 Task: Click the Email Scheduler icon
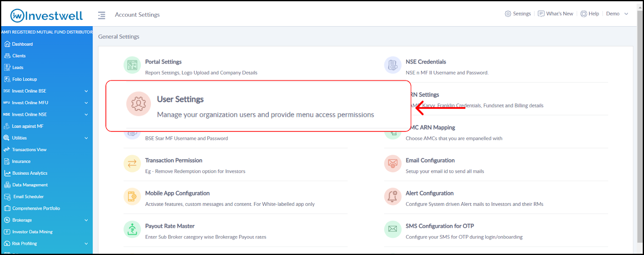coord(7,197)
